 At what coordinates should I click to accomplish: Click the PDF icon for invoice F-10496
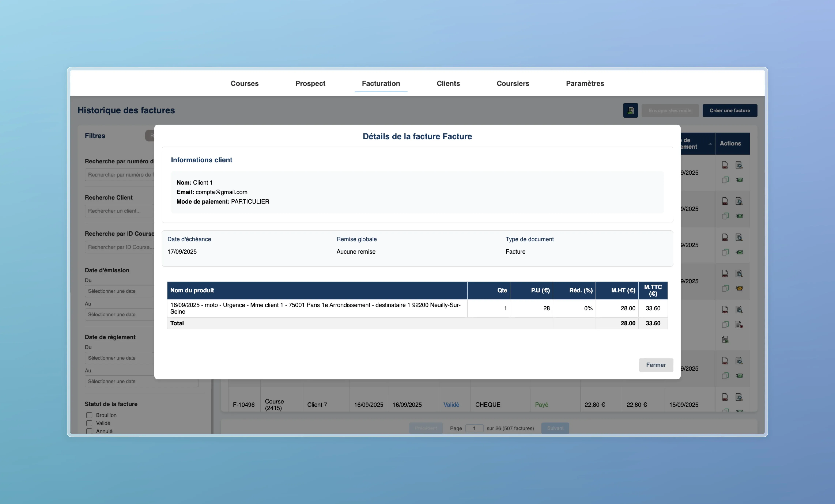tap(725, 397)
